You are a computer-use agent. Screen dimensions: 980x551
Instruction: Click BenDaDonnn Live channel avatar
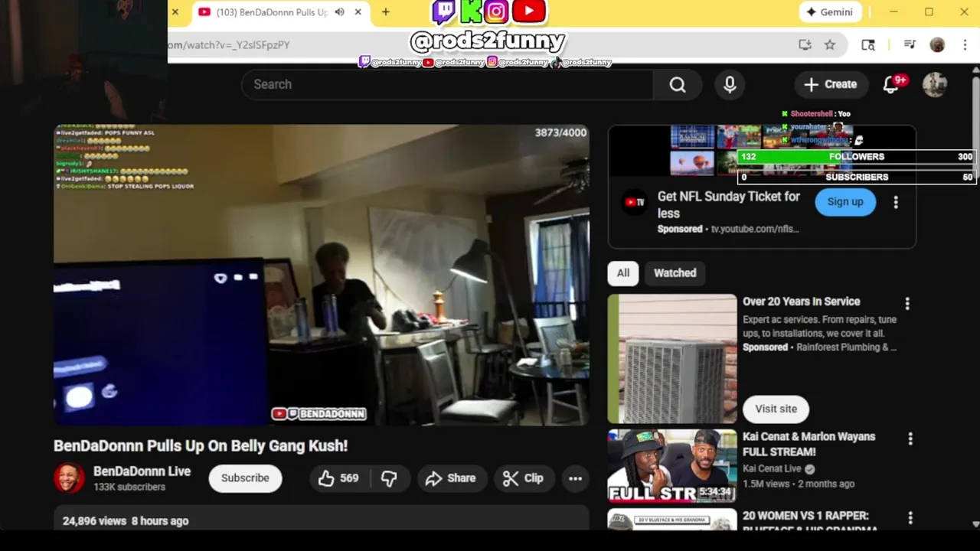[x=69, y=478]
